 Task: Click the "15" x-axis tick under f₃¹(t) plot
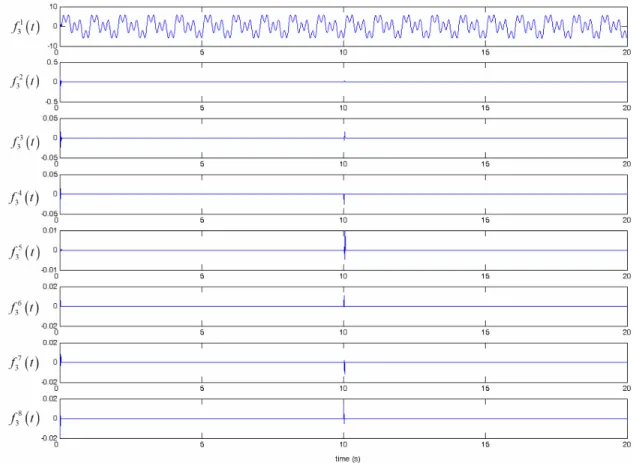pos(485,52)
